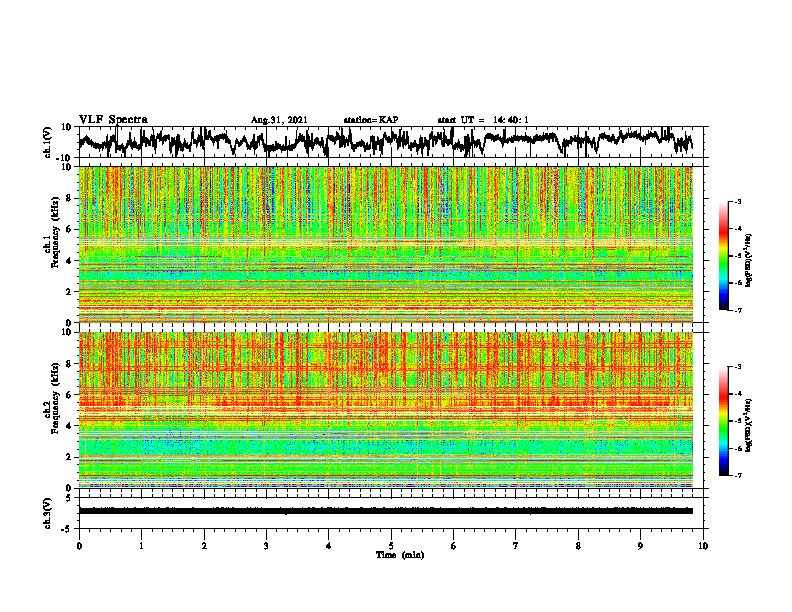Click the "VLF Spectra" title text
Viewport: 792px width, 612px height.
point(113,120)
